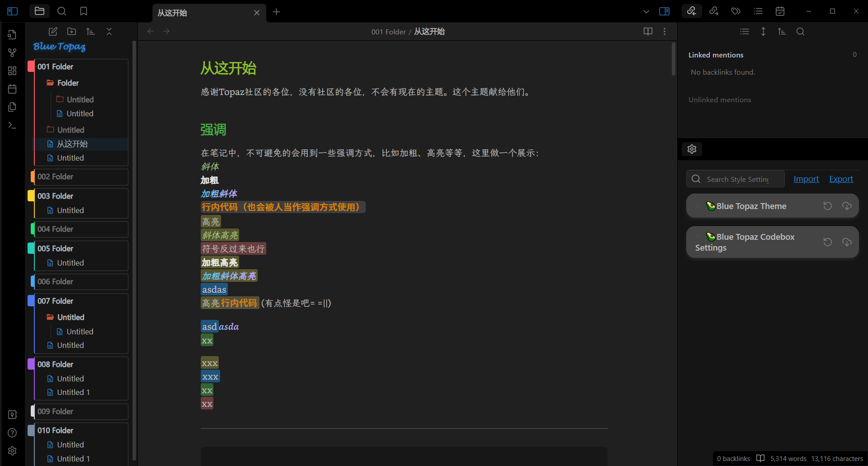Export Blue Topaz Codebox Settings
The width and height of the screenshot is (868, 466).
[x=847, y=242]
